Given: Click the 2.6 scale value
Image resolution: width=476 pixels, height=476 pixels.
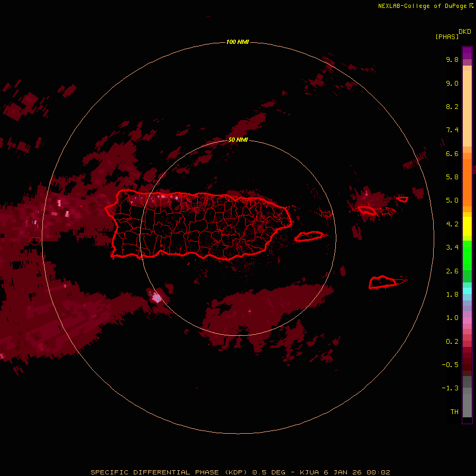Looking at the screenshot, I should click(452, 271).
